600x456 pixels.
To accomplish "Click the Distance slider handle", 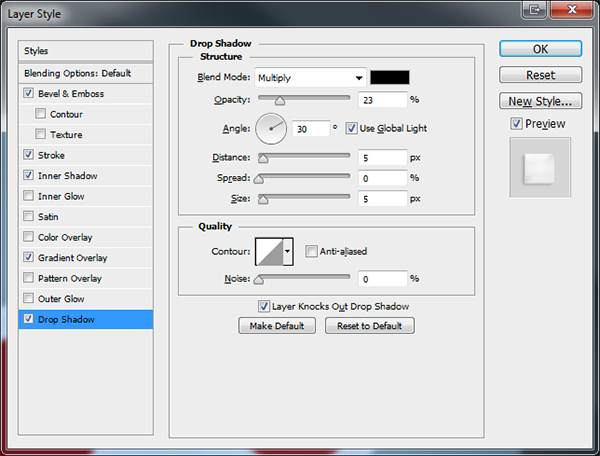I will pos(263,158).
